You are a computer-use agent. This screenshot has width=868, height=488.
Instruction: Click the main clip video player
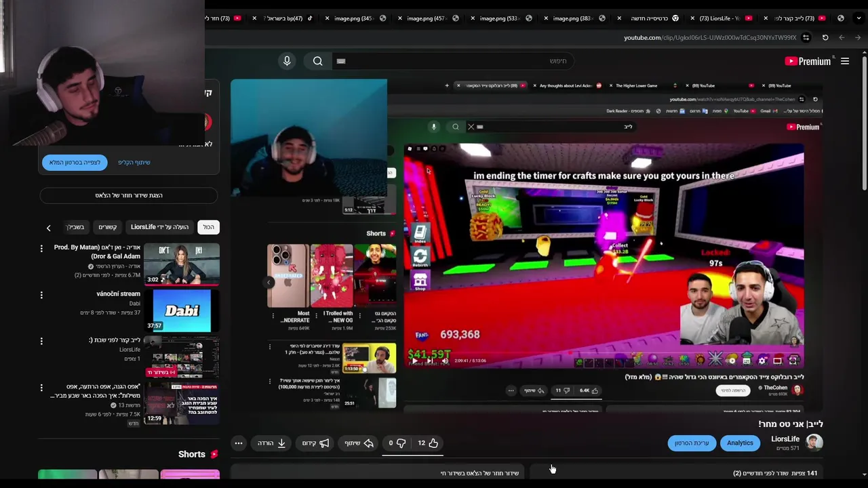coord(526,245)
